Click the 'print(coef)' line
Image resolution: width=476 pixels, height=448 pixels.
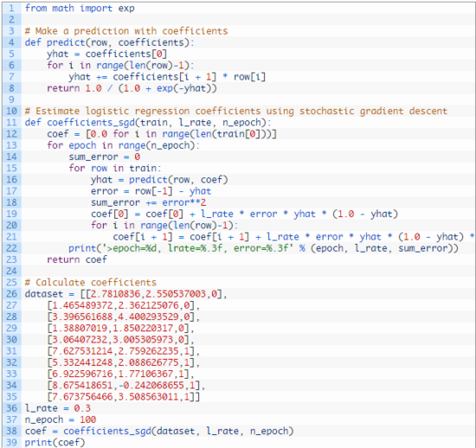pos(55,442)
